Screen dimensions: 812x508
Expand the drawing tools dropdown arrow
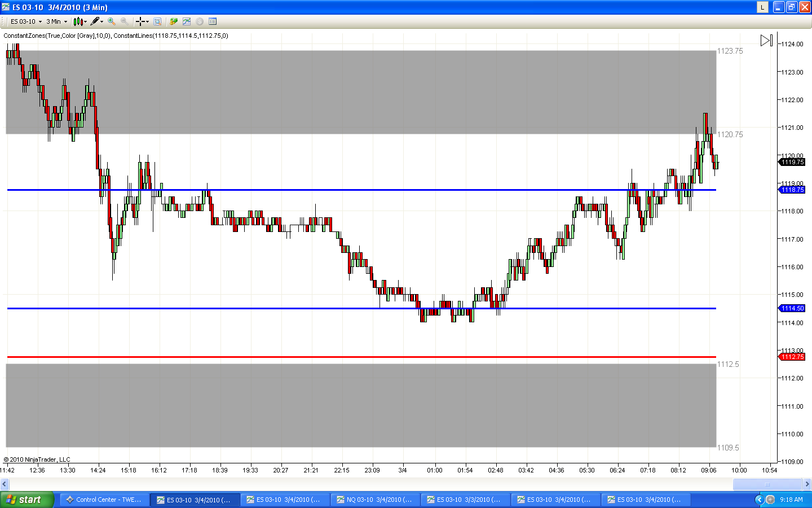pos(102,21)
